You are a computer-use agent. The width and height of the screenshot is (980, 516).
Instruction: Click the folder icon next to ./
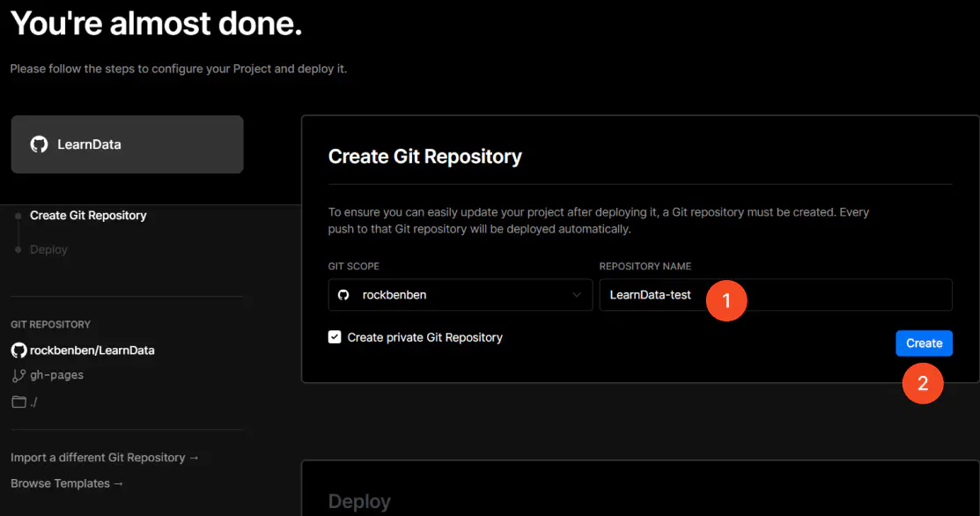point(18,402)
